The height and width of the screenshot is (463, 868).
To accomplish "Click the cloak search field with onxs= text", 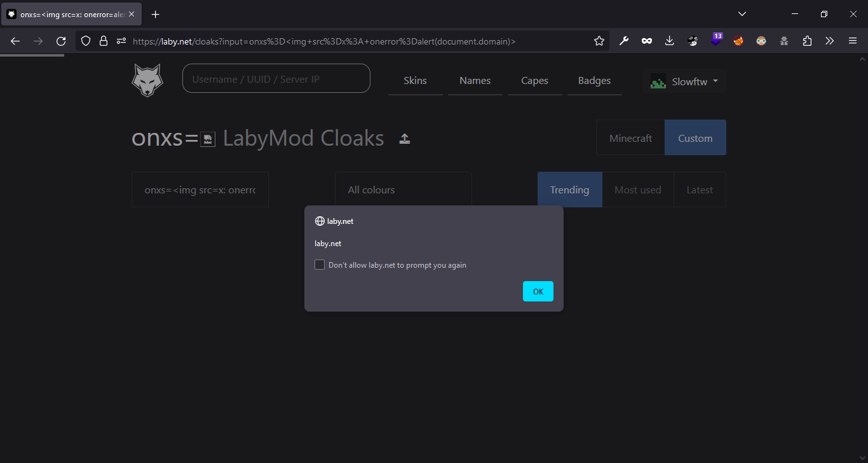I will pos(200,190).
